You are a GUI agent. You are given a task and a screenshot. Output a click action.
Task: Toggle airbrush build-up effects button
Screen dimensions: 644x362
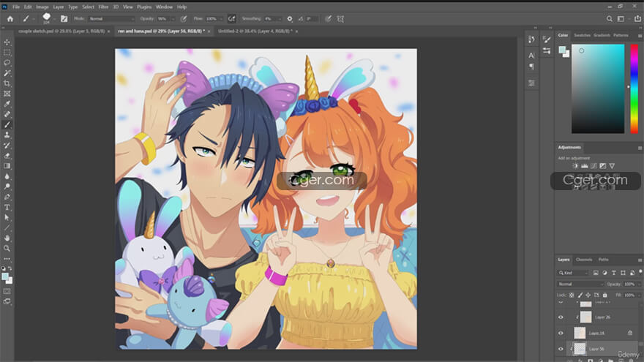click(x=232, y=19)
